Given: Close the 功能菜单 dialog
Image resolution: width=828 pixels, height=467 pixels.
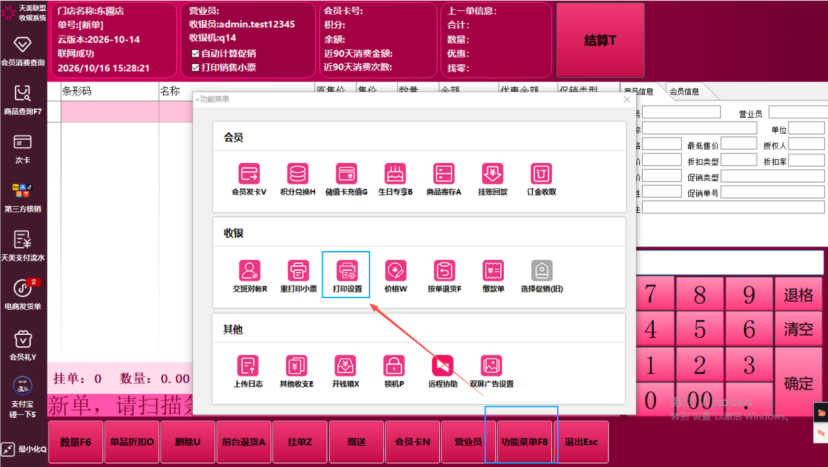Looking at the screenshot, I should (627, 99).
